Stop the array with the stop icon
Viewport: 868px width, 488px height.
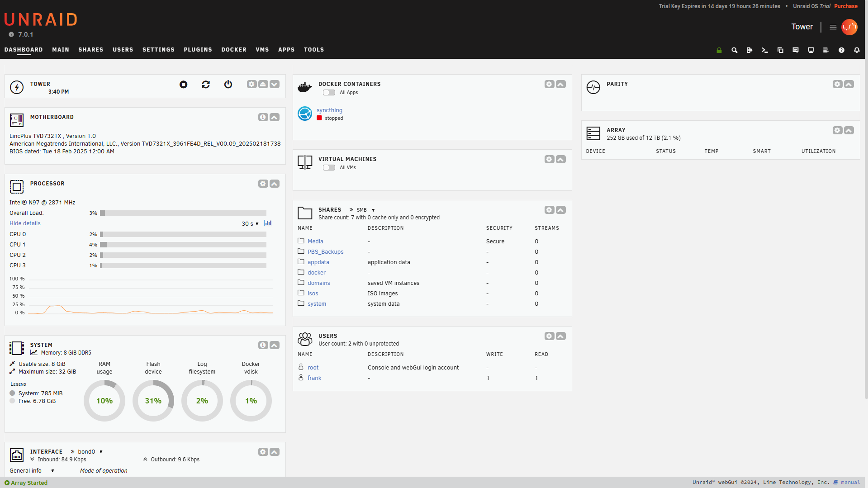click(x=183, y=85)
